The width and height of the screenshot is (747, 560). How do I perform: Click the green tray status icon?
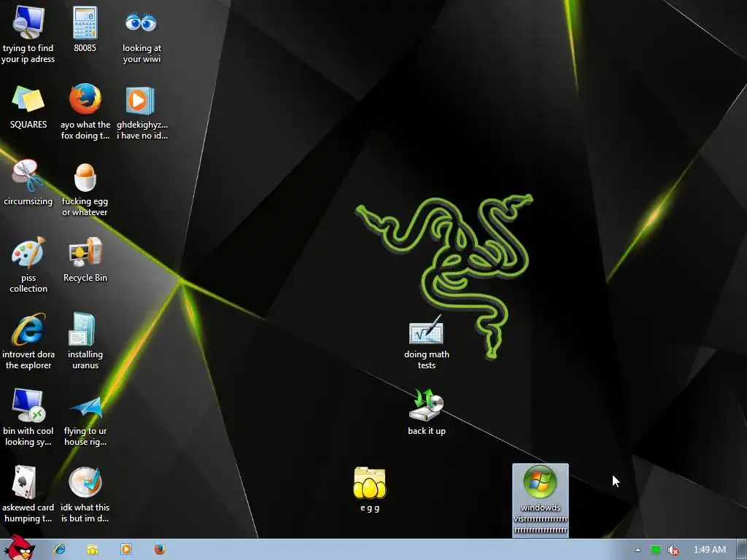click(x=656, y=550)
